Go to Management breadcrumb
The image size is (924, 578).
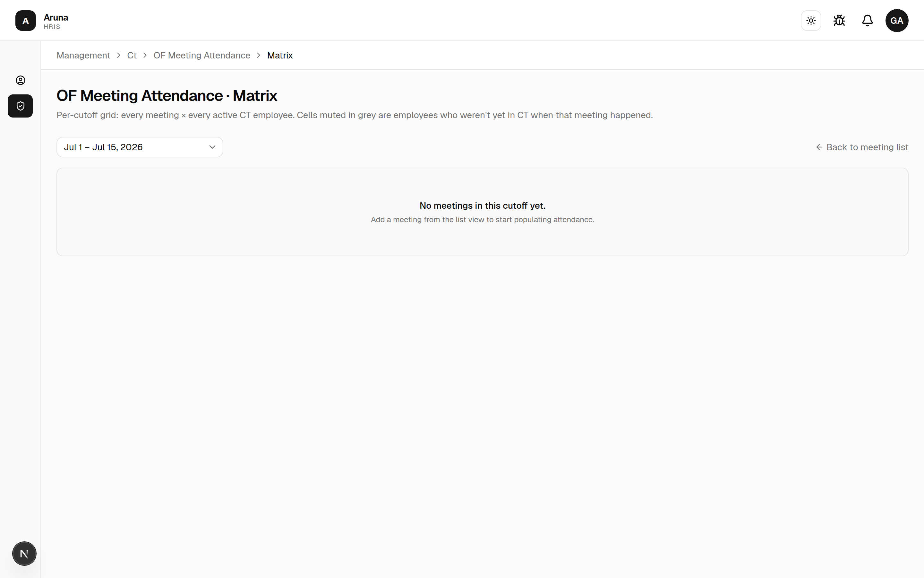click(83, 56)
